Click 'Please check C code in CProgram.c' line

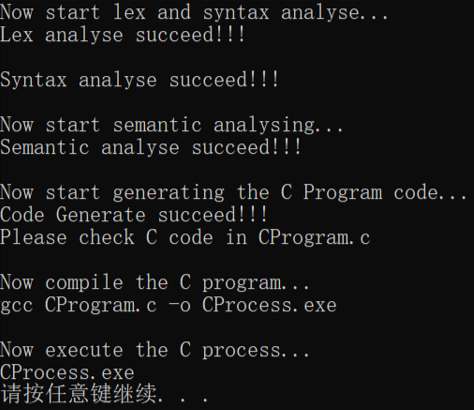coord(185,238)
